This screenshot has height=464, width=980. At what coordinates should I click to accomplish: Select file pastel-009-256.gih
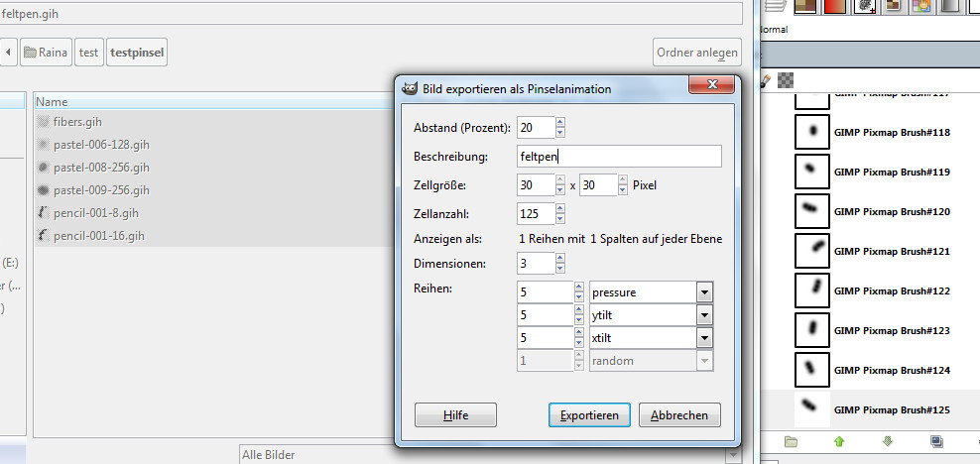101,189
